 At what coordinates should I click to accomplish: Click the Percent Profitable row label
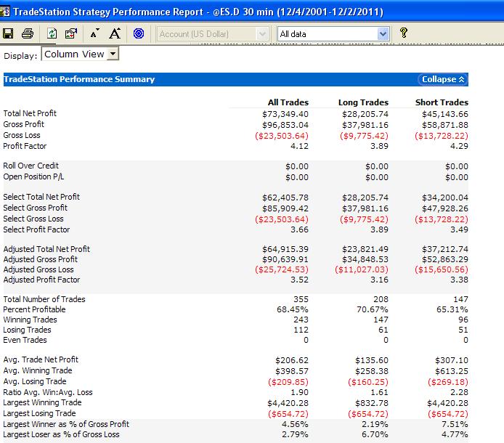coord(34,309)
